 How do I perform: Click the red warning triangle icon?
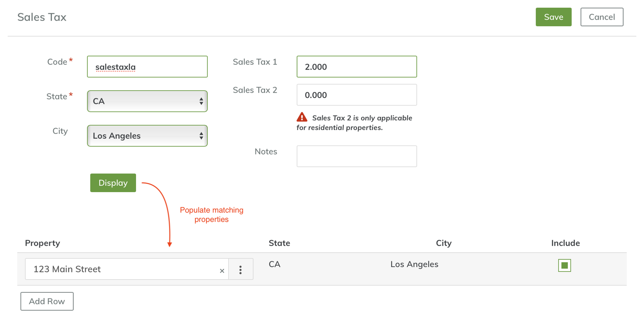point(302,117)
